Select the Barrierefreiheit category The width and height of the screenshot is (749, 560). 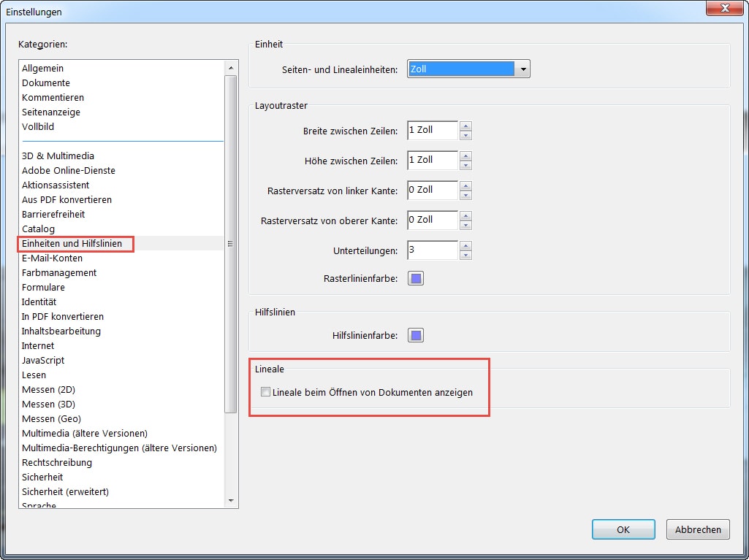tap(53, 214)
